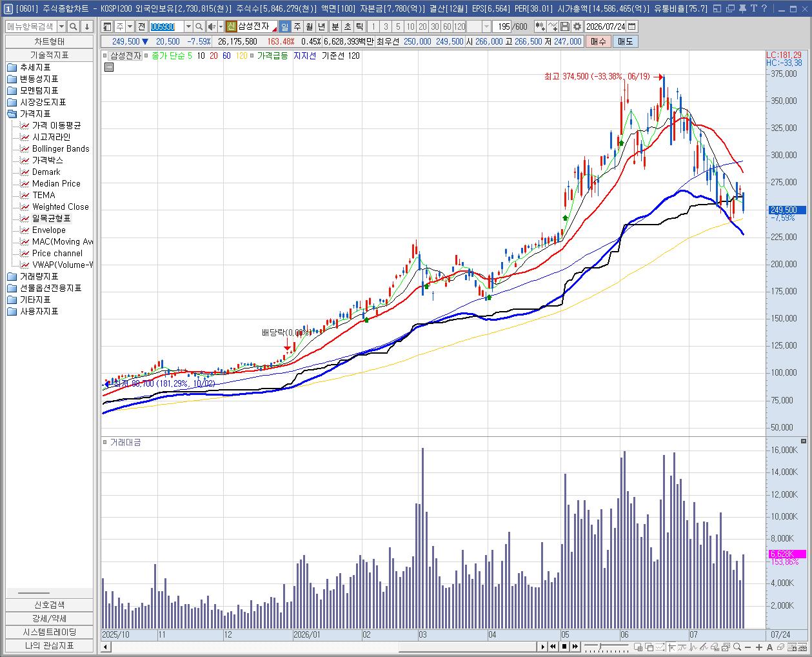The height and width of the screenshot is (657, 812).
Task: Click the down-arrow icon next to menu search
Action: [x=87, y=26]
